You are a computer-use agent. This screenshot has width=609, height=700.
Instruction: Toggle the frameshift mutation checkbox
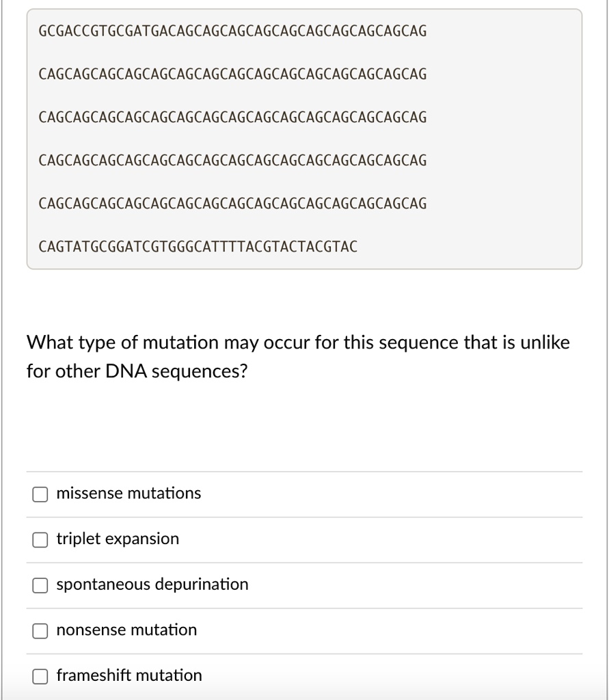click(x=40, y=676)
